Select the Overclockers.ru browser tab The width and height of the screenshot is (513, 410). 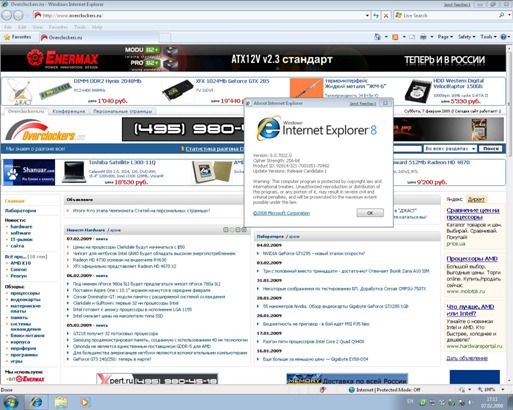pyautogui.click(x=98, y=37)
